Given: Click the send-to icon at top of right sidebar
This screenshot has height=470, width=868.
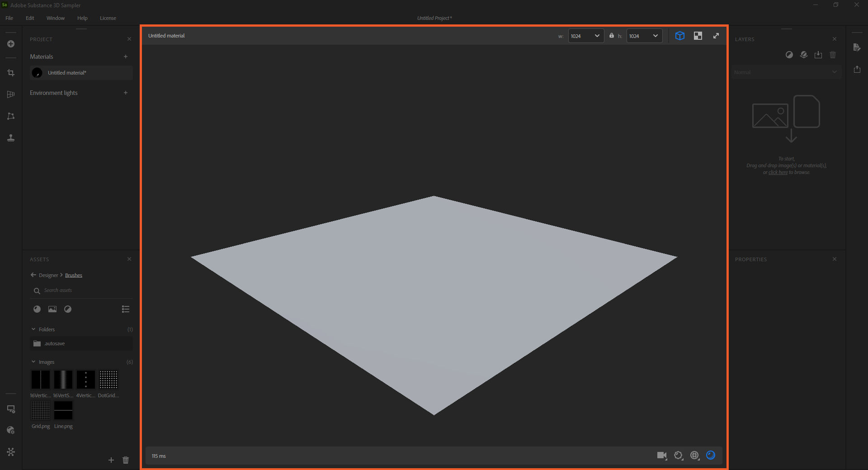Looking at the screenshot, I should (x=857, y=47).
